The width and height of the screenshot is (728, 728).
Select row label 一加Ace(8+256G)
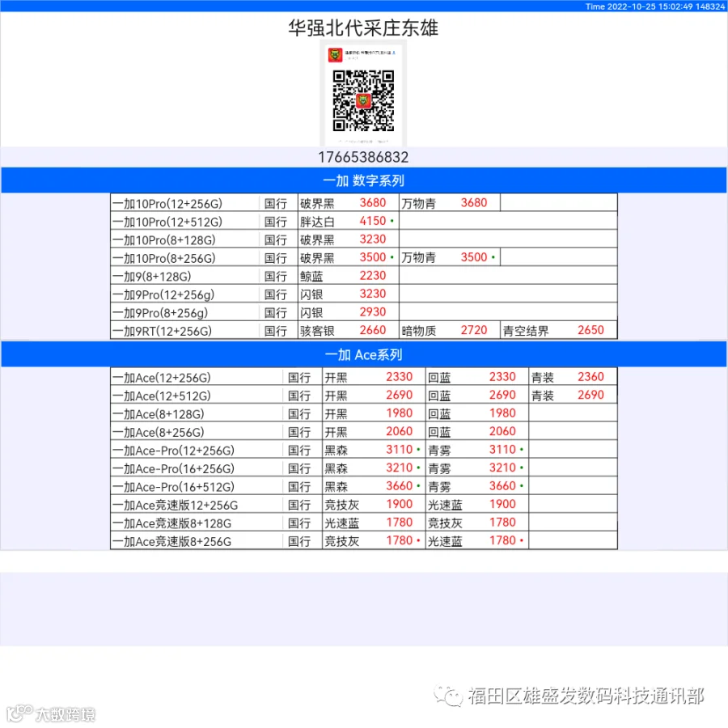pos(159,432)
